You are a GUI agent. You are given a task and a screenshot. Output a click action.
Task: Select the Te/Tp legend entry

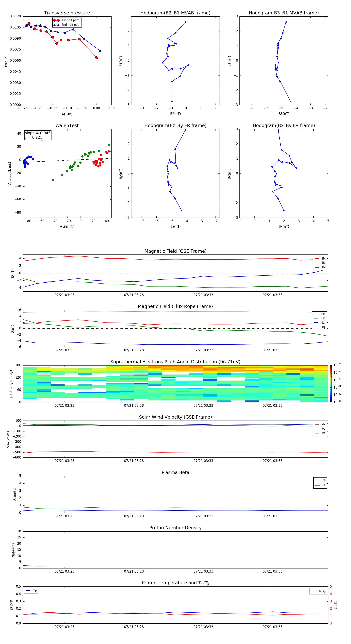point(318,591)
